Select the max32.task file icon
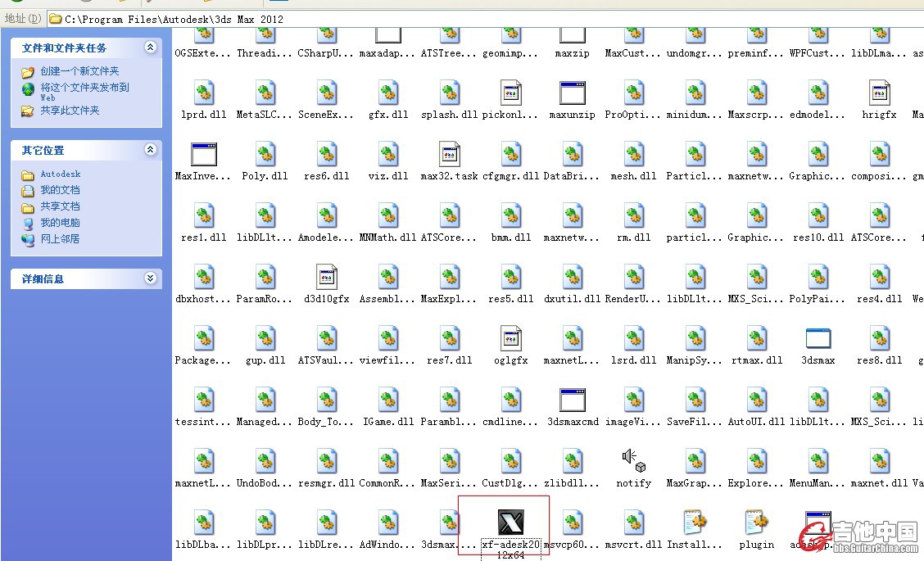Image resolution: width=924 pixels, height=561 pixels. click(450, 155)
